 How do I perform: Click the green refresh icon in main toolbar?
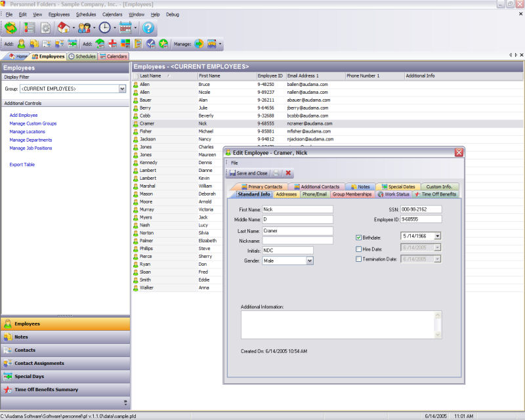[11, 28]
